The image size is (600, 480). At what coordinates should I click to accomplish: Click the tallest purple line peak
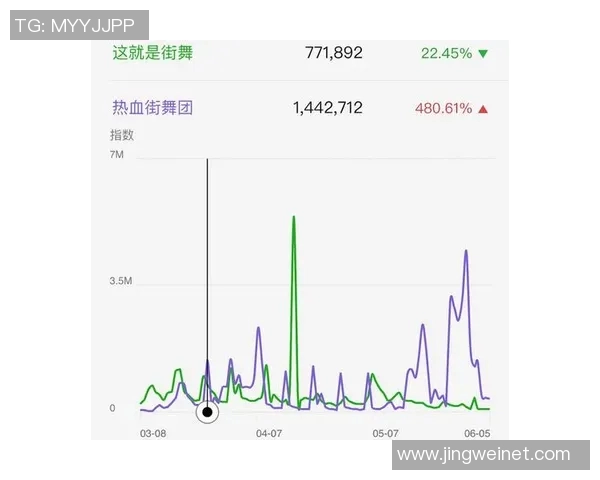pos(466,251)
